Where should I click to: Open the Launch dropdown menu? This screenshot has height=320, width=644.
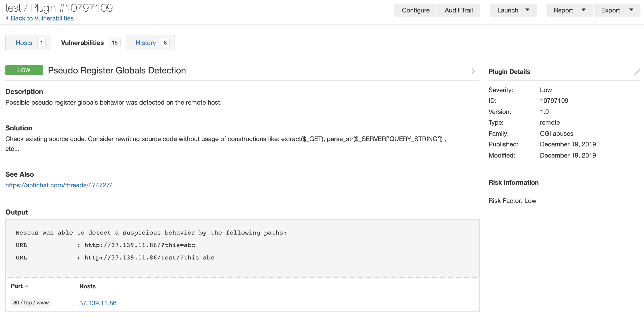(513, 10)
